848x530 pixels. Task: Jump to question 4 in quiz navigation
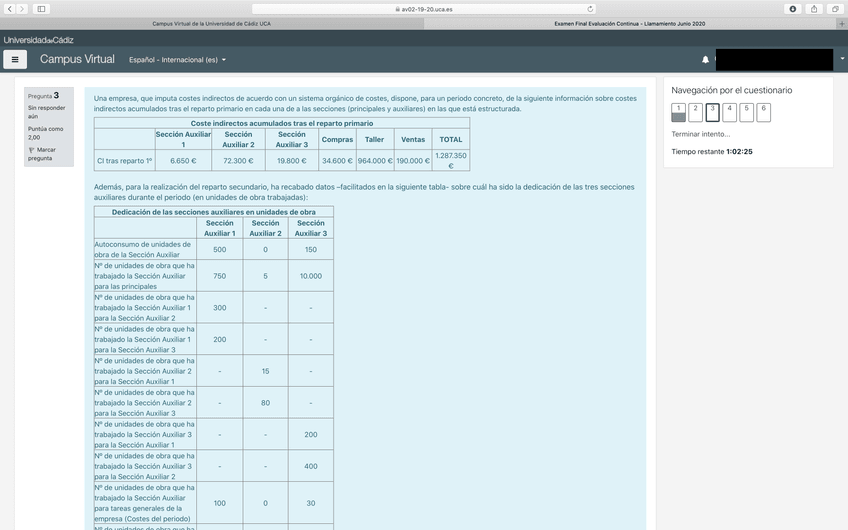pos(730,112)
